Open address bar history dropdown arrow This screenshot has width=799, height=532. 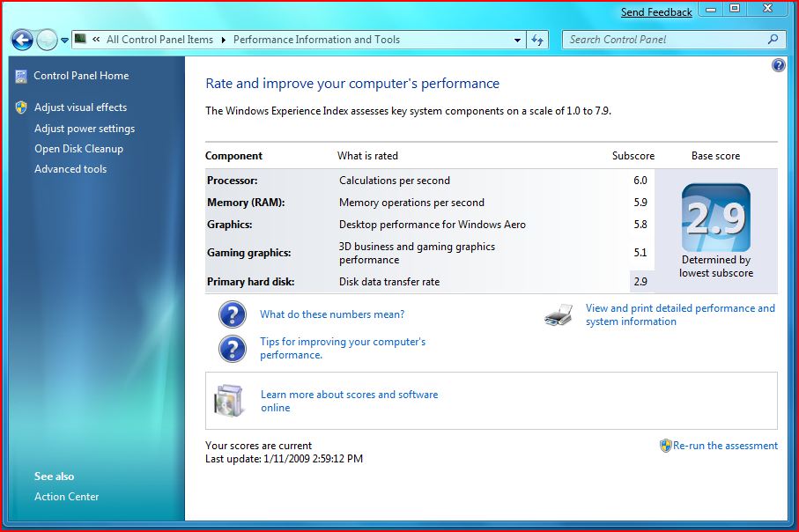click(517, 40)
